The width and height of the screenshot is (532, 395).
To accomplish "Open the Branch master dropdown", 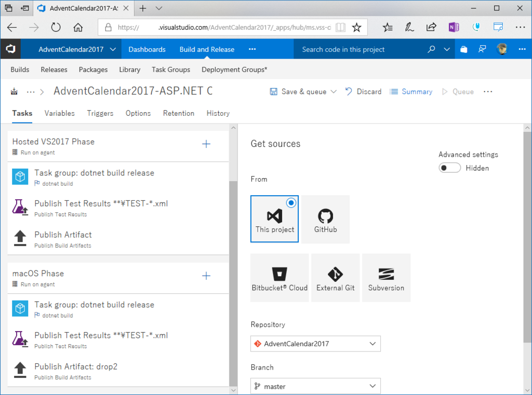I will coord(315,386).
